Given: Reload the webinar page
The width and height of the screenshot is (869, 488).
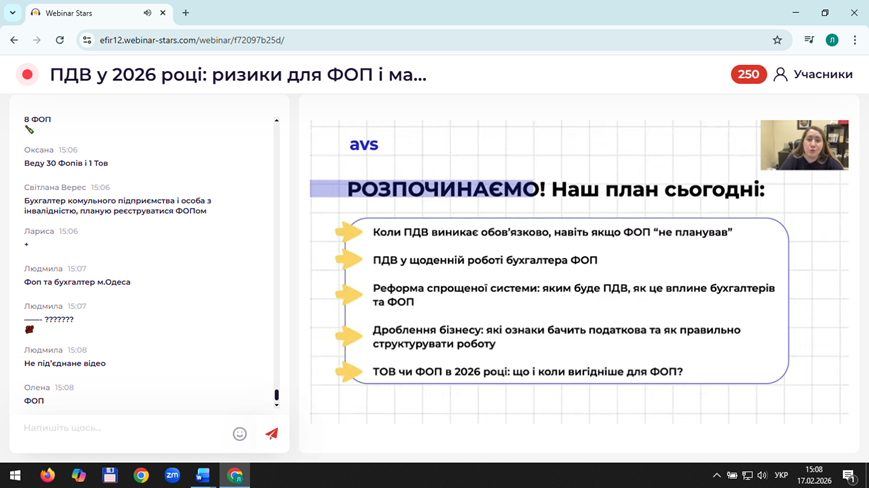Looking at the screenshot, I should pyautogui.click(x=60, y=40).
